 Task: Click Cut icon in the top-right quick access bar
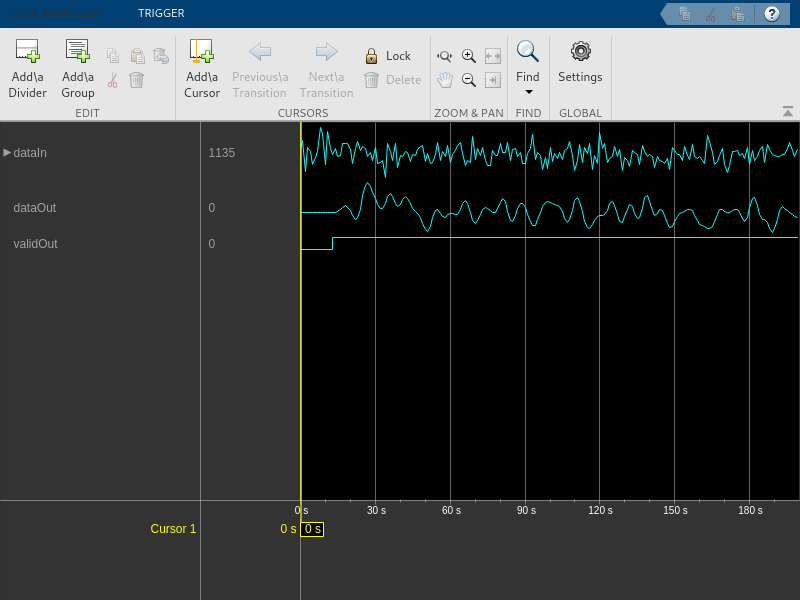coord(711,14)
